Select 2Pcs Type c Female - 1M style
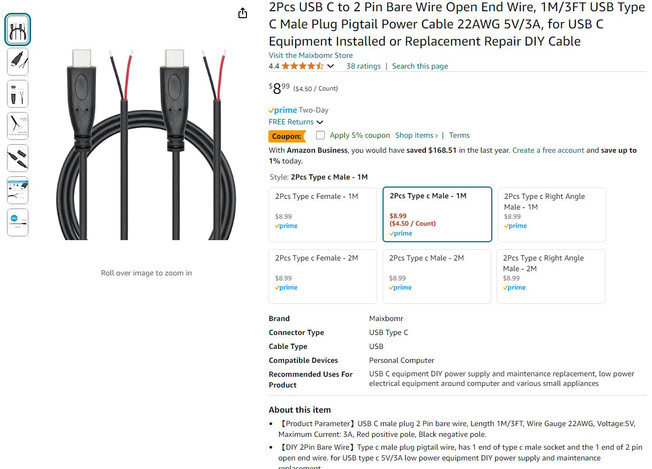 pos(323,214)
